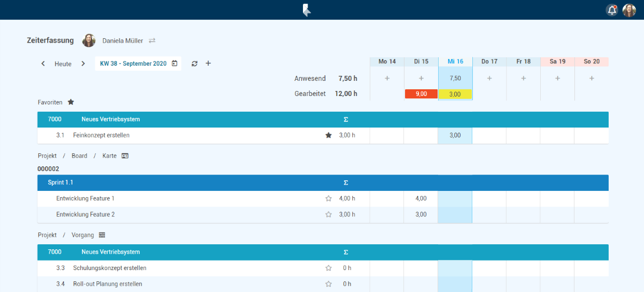Open the KW 38 - September 2020 date picker
This screenshot has height=292, width=644.
point(138,63)
